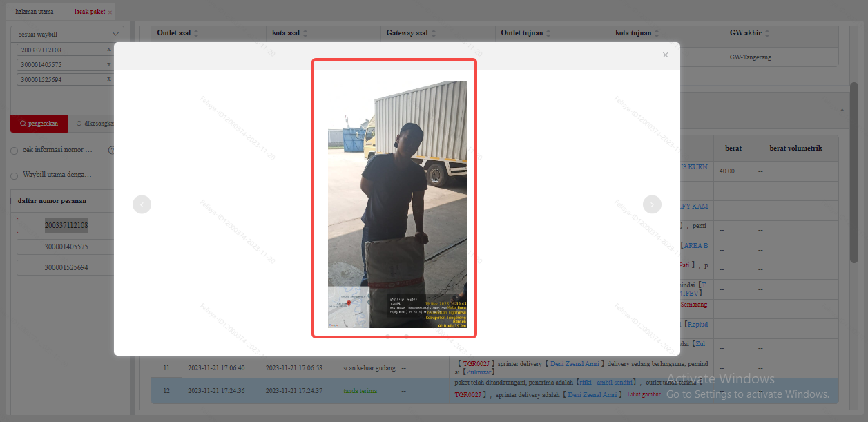Click the TGR002J outlet code in row 11
Viewport: 868px width, 422px height.
tap(476, 363)
